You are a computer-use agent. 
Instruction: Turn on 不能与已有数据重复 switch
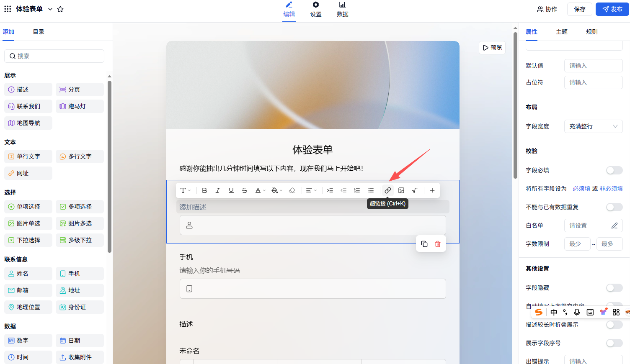click(614, 207)
